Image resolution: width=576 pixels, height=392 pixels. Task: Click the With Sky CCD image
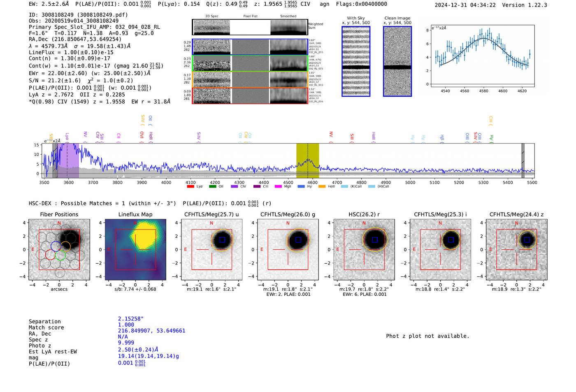[356, 61]
